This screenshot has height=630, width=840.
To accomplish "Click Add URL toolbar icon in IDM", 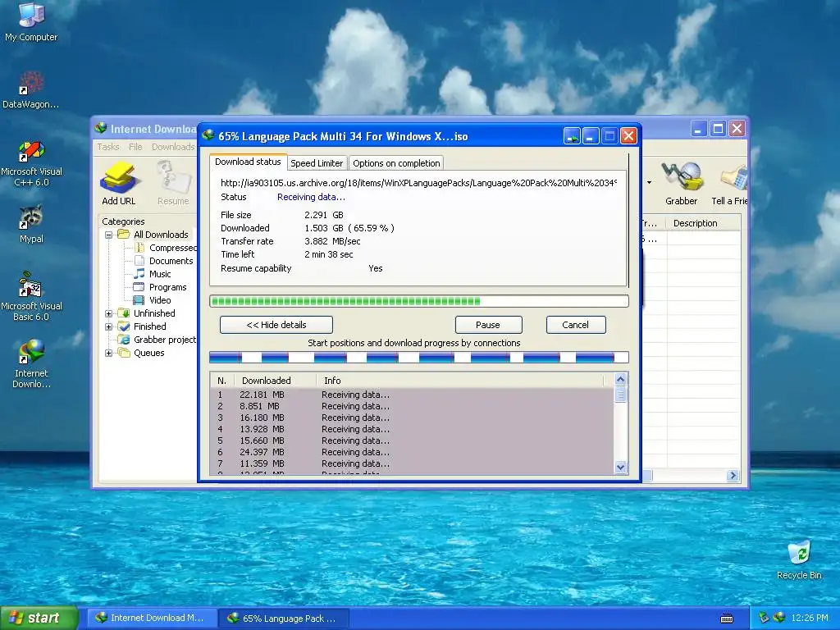I will 118,184.
